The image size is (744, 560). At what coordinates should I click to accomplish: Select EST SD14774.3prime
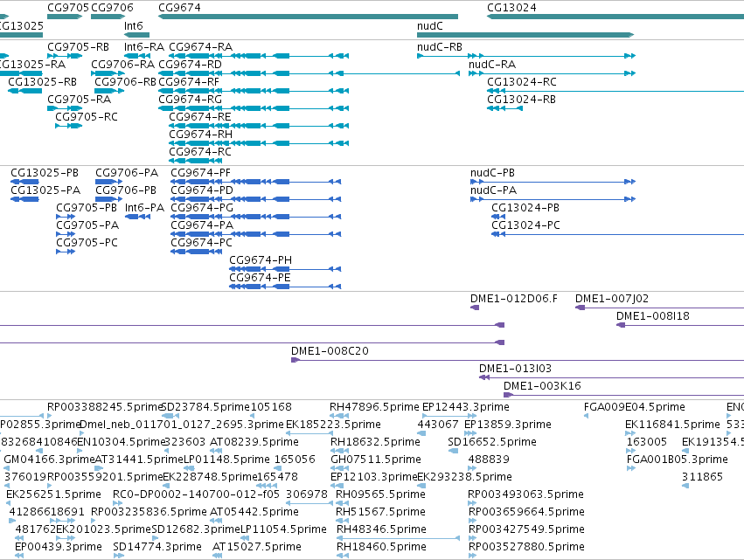[x=157, y=547]
